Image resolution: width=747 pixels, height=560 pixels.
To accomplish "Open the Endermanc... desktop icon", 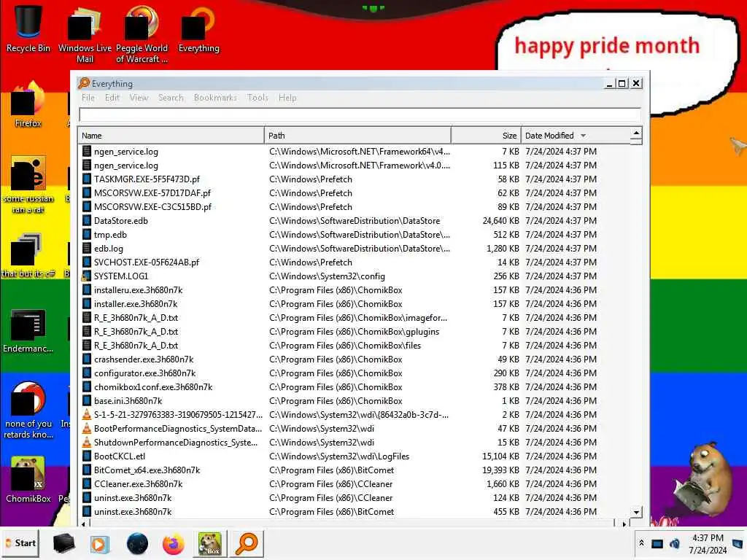I will click(28, 331).
